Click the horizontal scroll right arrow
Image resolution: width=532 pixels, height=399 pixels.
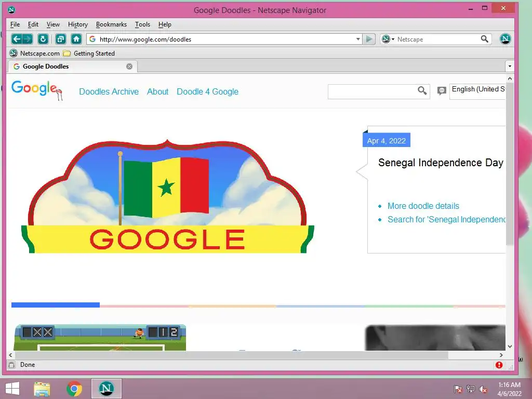coord(501,355)
